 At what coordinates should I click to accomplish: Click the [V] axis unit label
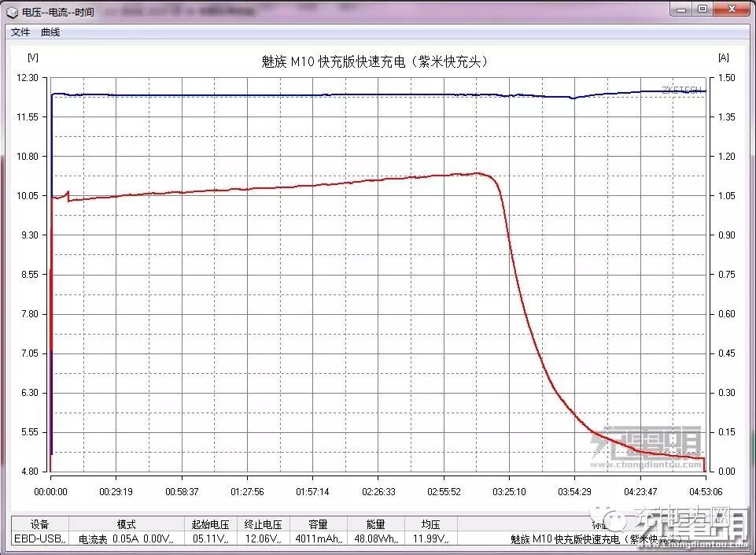pyautogui.click(x=33, y=57)
